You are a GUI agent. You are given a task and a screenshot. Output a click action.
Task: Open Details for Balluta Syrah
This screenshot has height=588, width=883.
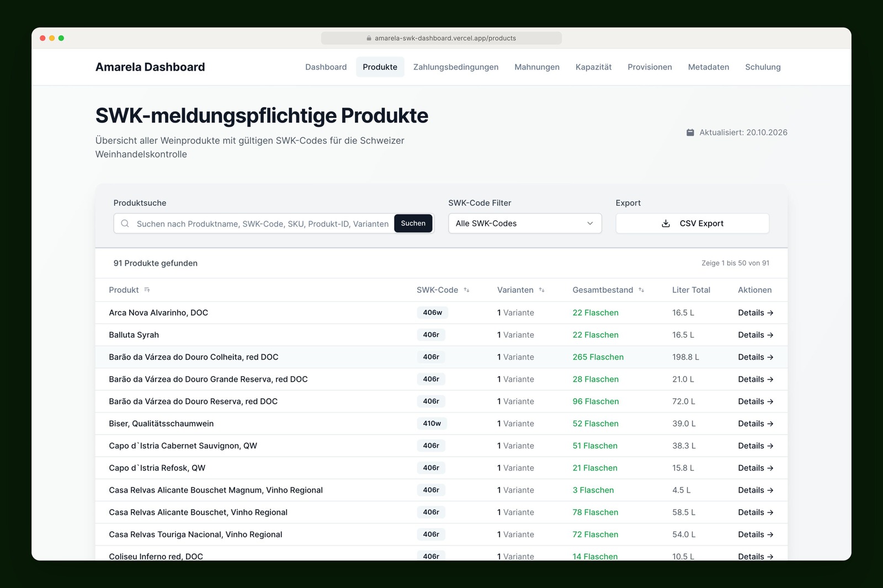756,335
